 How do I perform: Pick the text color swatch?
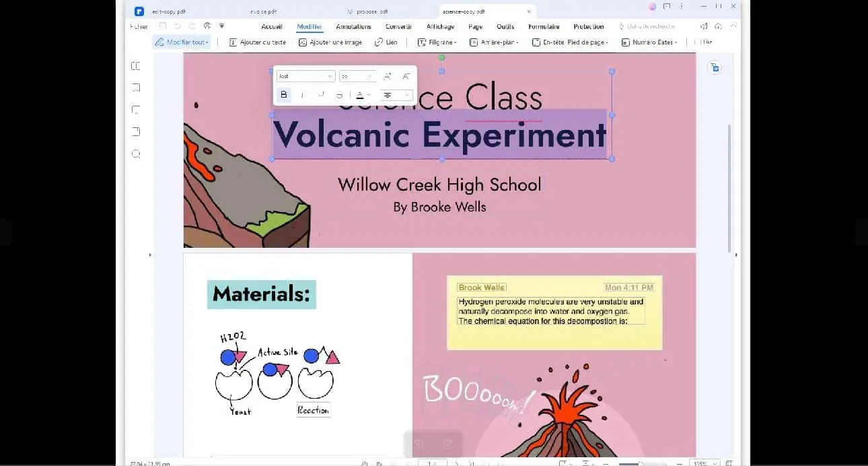click(x=361, y=95)
